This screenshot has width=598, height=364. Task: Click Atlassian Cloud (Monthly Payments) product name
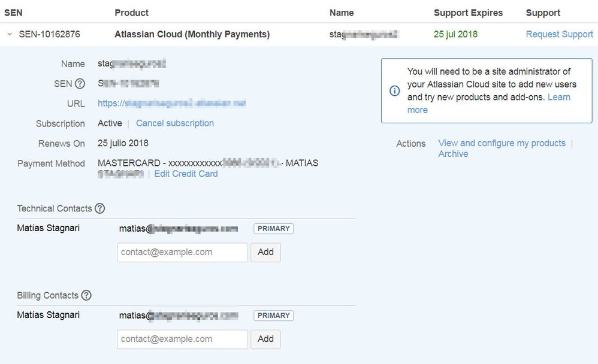tap(192, 34)
